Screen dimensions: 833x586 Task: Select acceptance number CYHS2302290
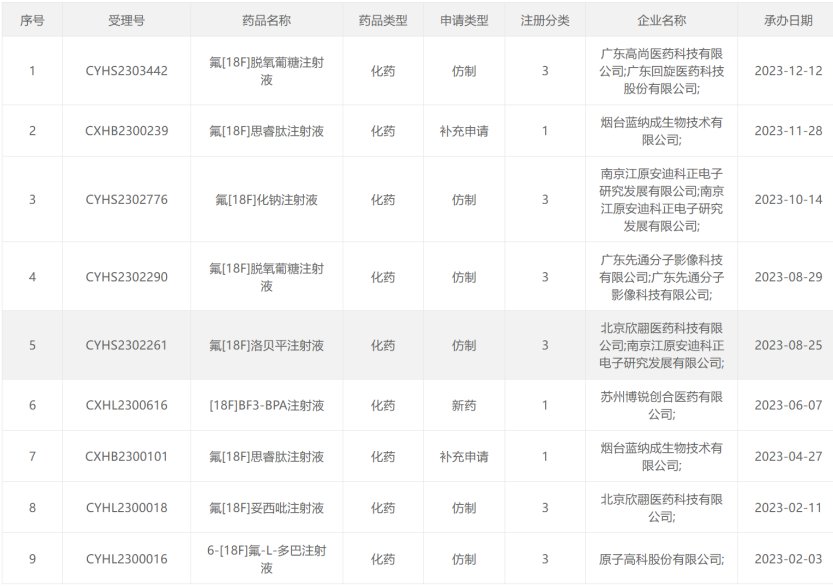click(x=126, y=276)
